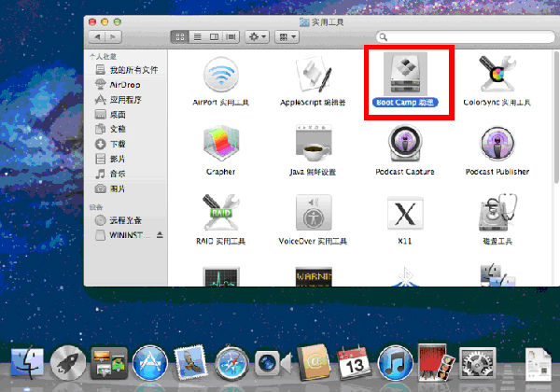Viewport: 560px width, 392px height.
Task: Open the Boot Camp Assistant icon
Action: (408, 75)
